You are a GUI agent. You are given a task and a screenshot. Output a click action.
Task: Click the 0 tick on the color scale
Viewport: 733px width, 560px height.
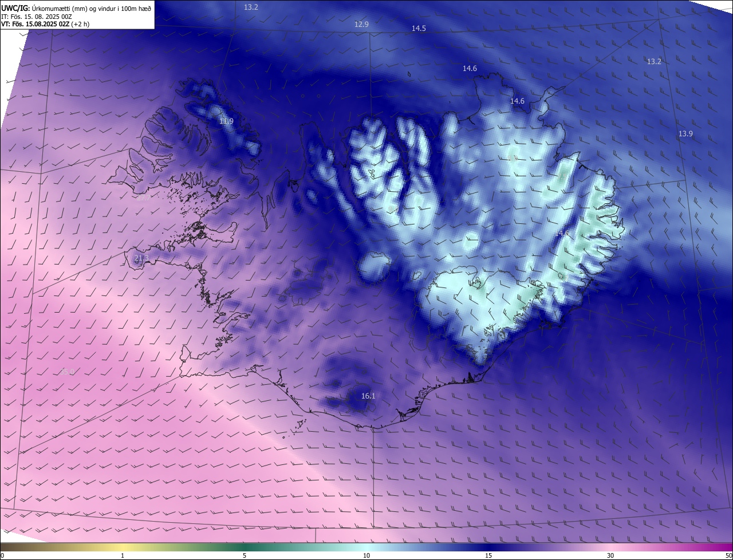pos(2,555)
